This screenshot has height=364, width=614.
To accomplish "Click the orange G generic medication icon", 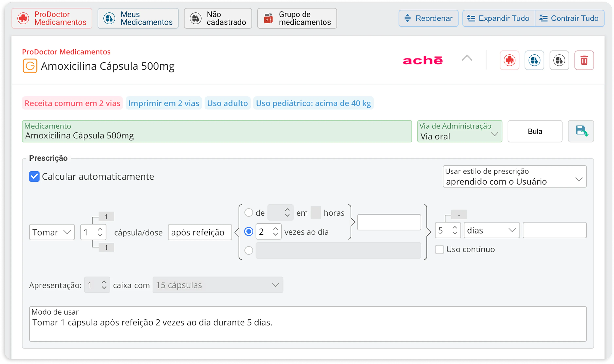I will coord(30,66).
